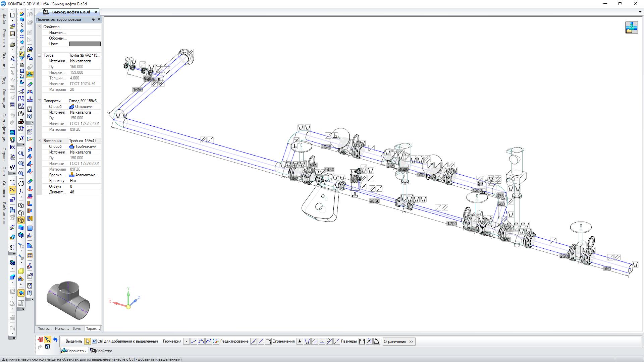Click the Print icon in left toolbar
Image resolution: width=644 pixels, height=362 pixels.
(12, 44)
